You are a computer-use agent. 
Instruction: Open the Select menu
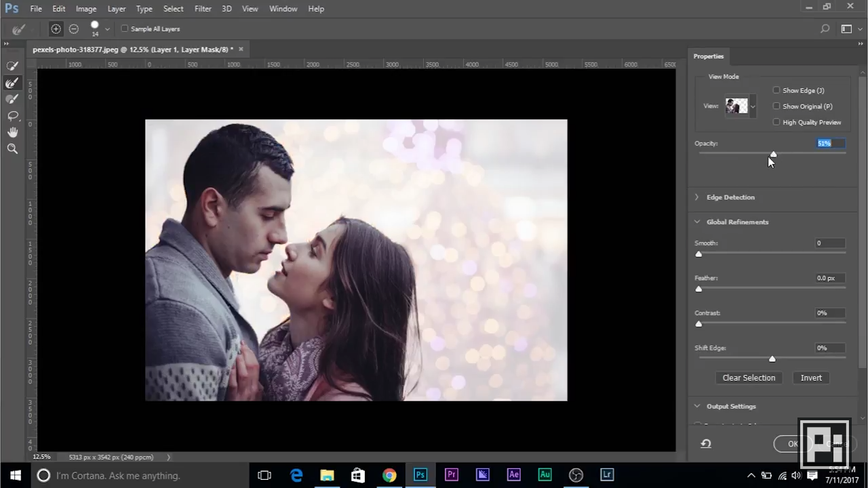(x=174, y=9)
